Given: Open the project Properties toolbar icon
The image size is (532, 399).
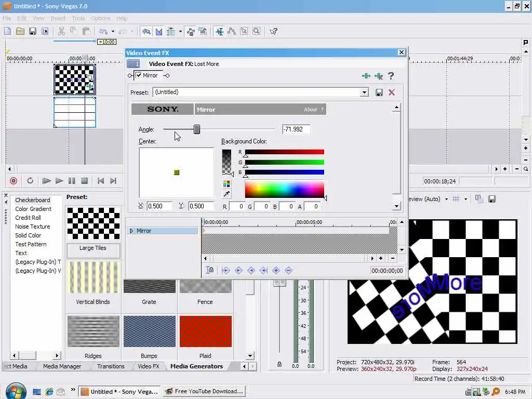Looking at the screenshot, I should pos(45,32).
